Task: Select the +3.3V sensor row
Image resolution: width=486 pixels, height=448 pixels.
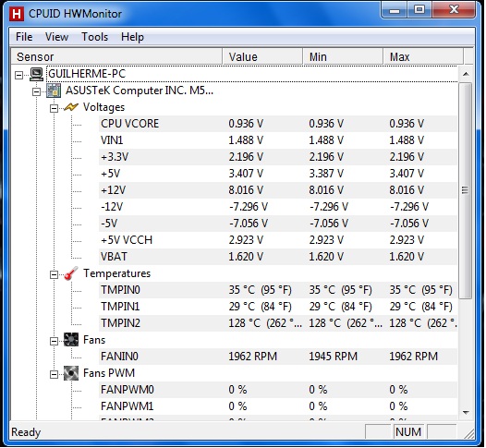Action: pos(278,157)
